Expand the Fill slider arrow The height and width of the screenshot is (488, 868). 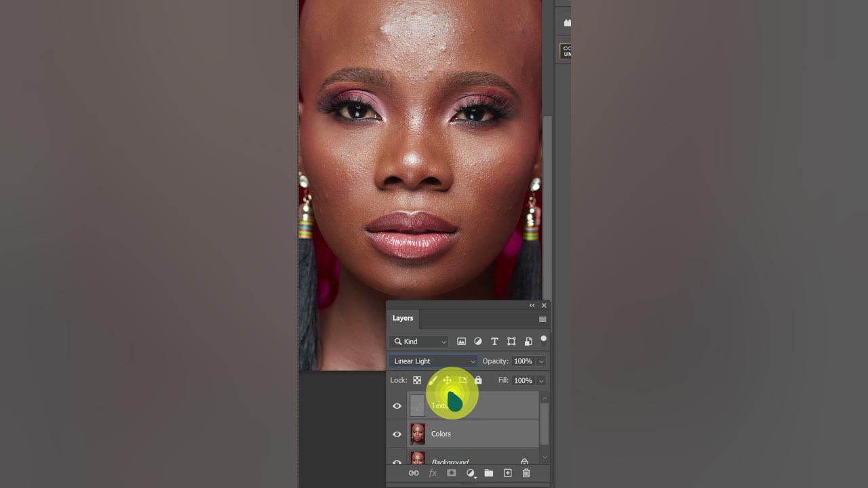coord(541,380)
